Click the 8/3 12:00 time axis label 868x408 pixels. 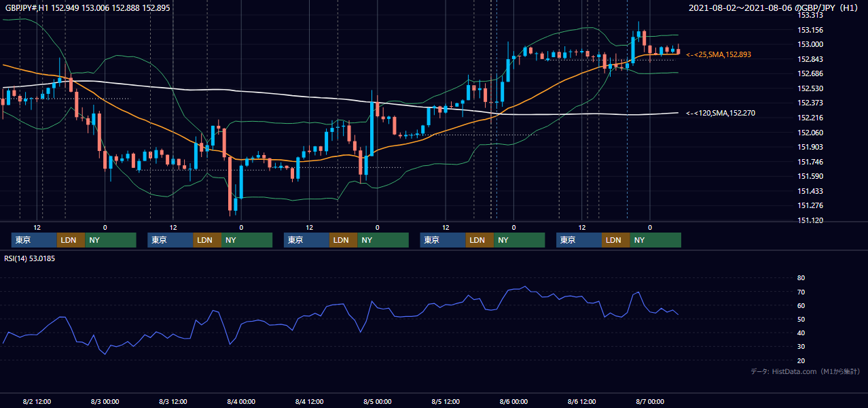pos(173,401)
